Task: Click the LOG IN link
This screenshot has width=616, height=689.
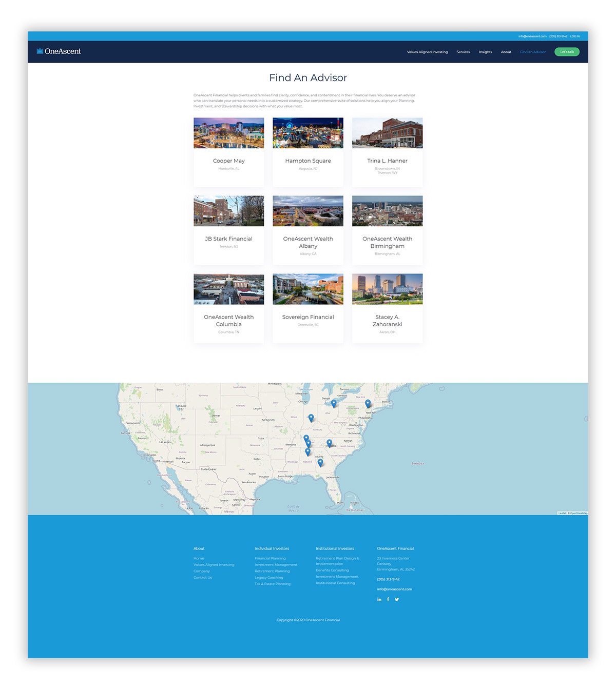Action: coord(575,36)
